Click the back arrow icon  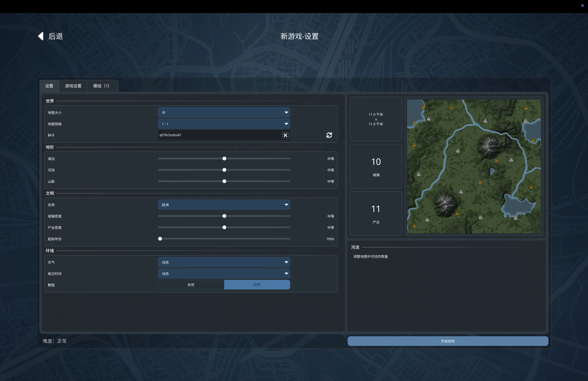[x=41, y=36]
